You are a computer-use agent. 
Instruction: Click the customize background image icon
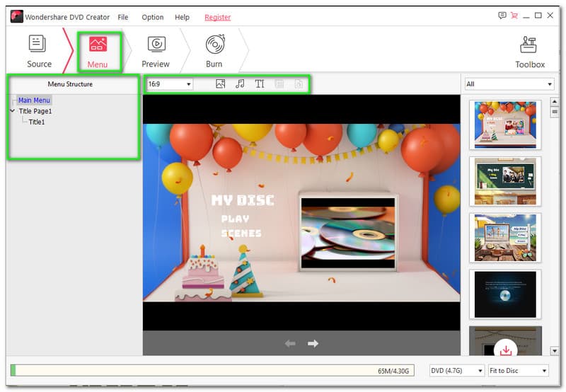point(221,84)
